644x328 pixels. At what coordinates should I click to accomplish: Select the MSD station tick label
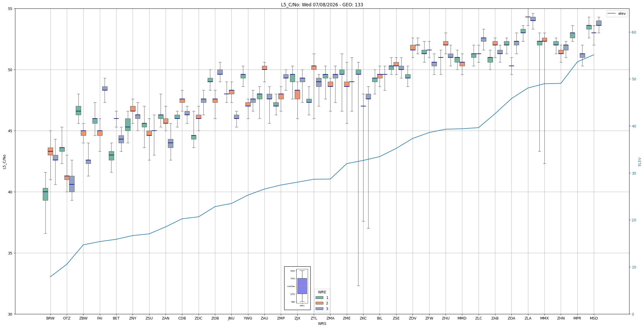pyautogui.click(x=594, y=318)
